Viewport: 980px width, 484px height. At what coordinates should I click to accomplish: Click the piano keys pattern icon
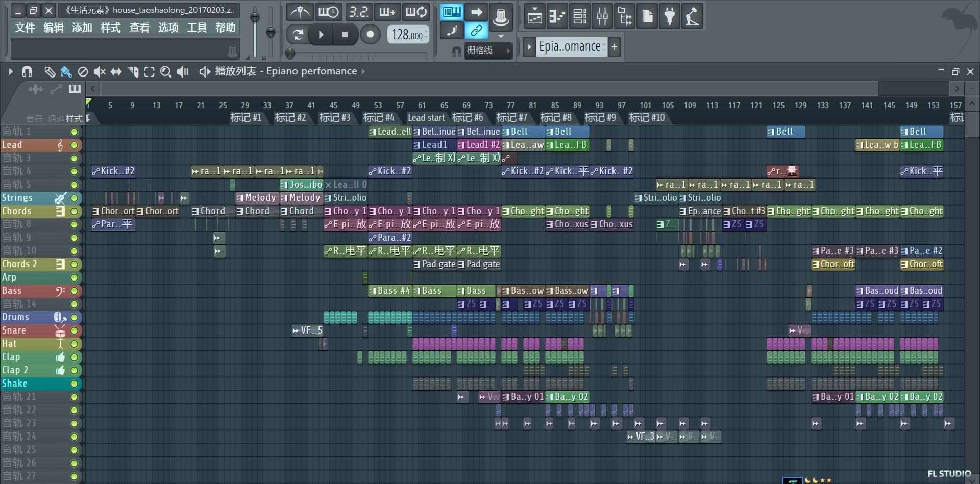coord(75,89)
